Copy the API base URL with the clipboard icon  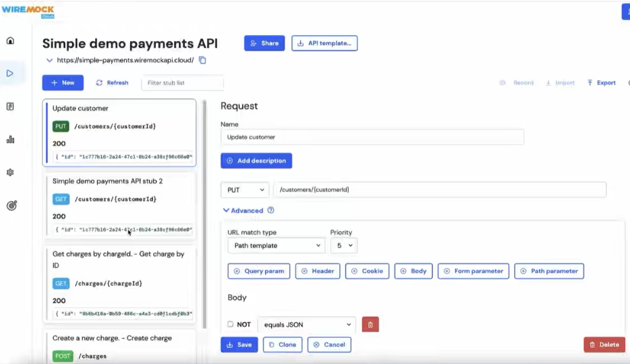pos(202,60)
